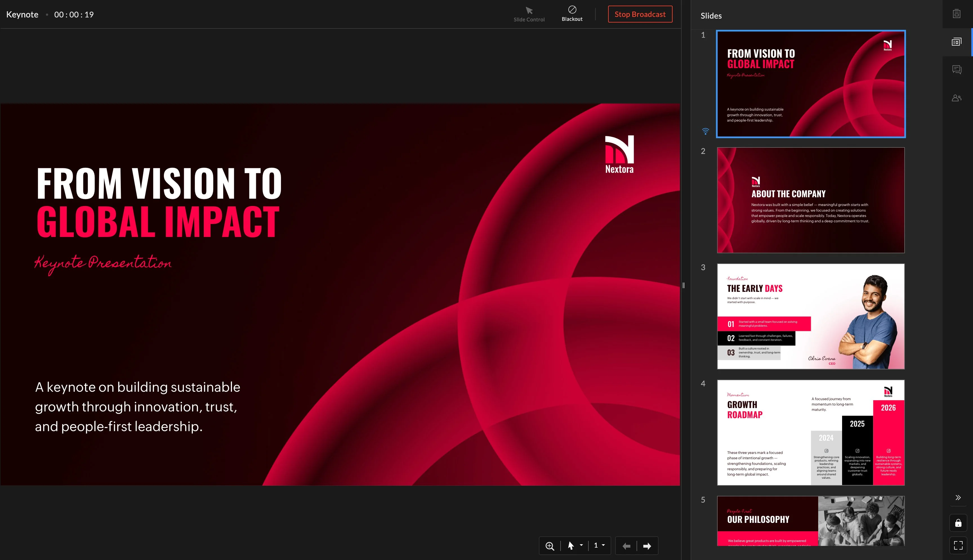Image resolution: width=973 pixels, height=560 pixels.
Task: Go to the previous slide arrow
Action: click(626, 546)
